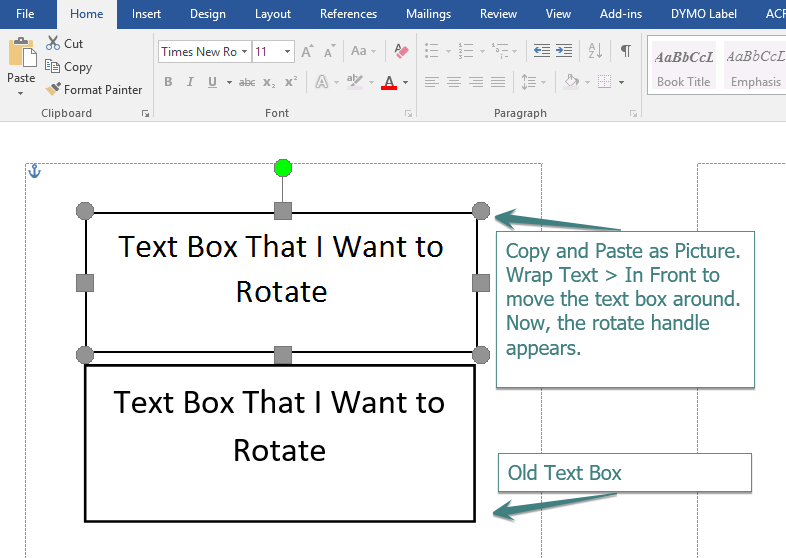Apply paragraph shading color
The image size is (786, 558).
click(571, 82)
